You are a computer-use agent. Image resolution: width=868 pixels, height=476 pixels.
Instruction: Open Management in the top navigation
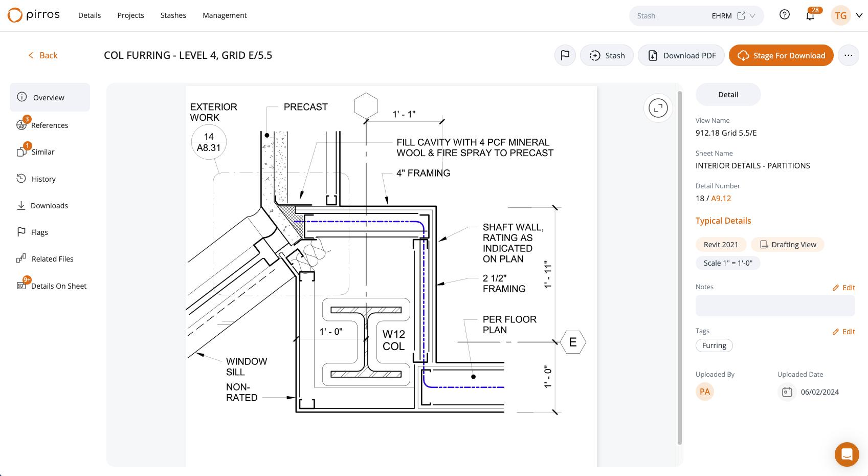(225, 15)
